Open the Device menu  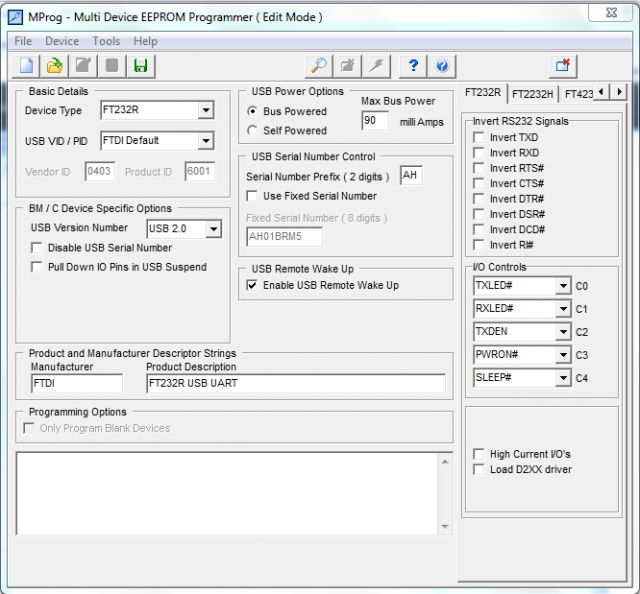click(62, 41)
